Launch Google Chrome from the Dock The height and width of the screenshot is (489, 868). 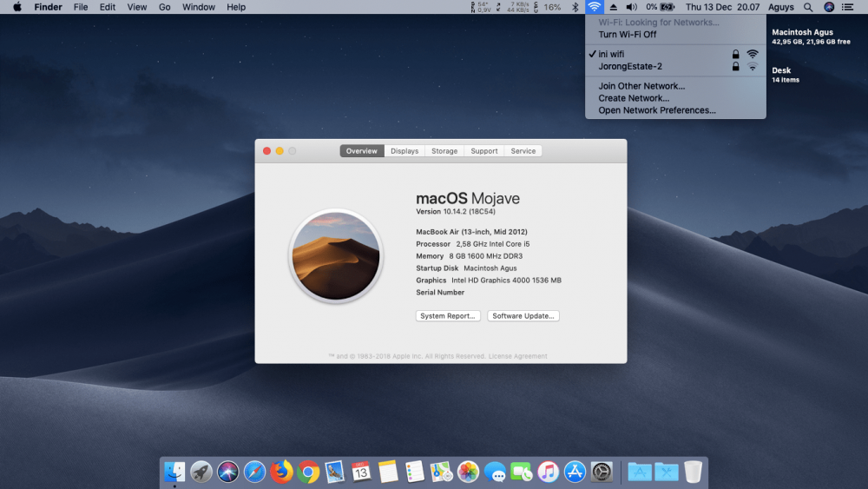(308, 472)
